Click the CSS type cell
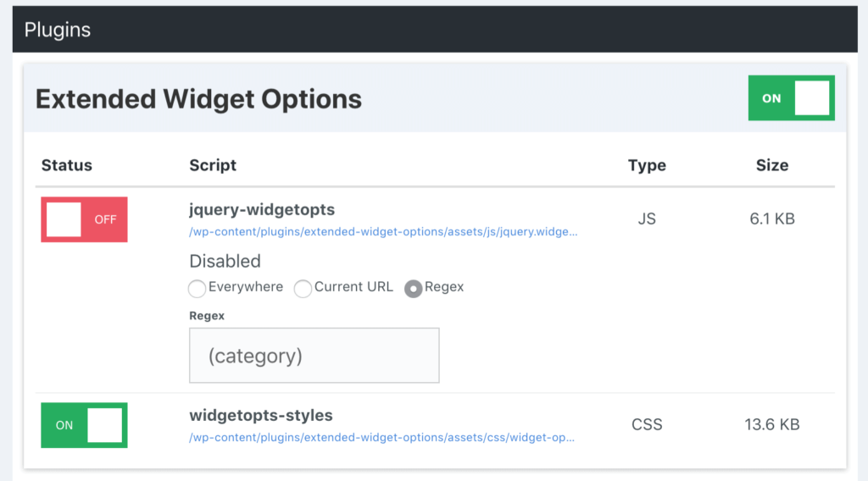Image resolution: width=868 pixels, height=481 pixels. [647, 424]
